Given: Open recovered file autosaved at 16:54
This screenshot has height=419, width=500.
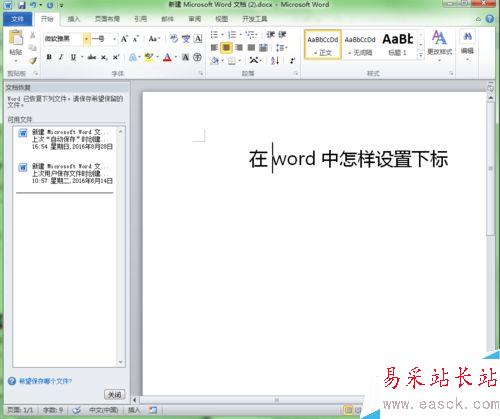Looking at the screenshot, I should pos(66,139).
